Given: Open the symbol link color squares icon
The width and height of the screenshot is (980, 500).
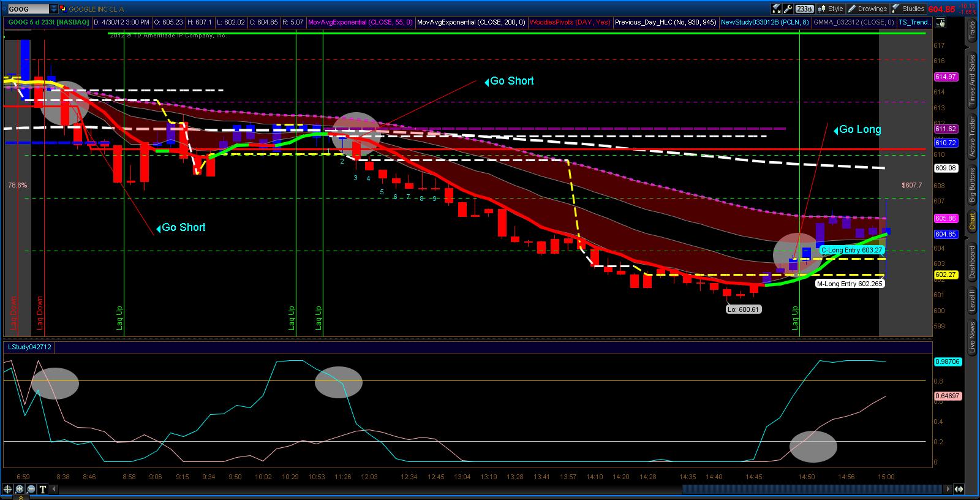Looking at the screenshot, I should 63,9.
